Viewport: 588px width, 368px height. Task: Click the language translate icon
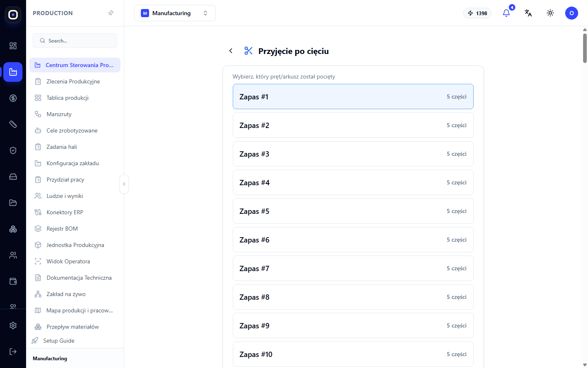pyautogui.click(x=528, y=13)
